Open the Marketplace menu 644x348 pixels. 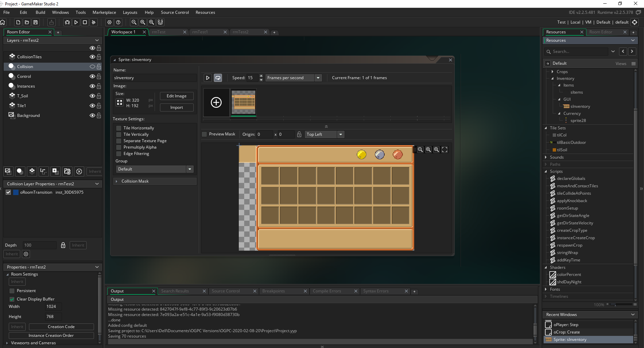click(104, 12)
